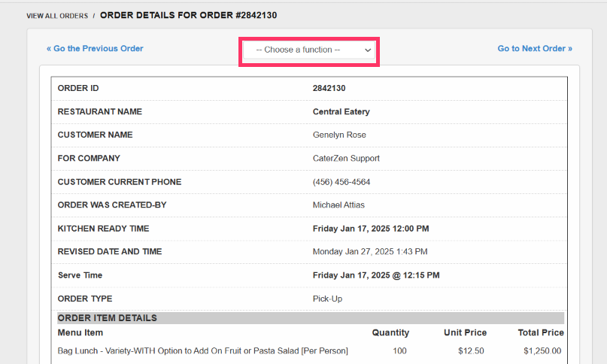Click the order type value Pick-Up

[327, 299]
